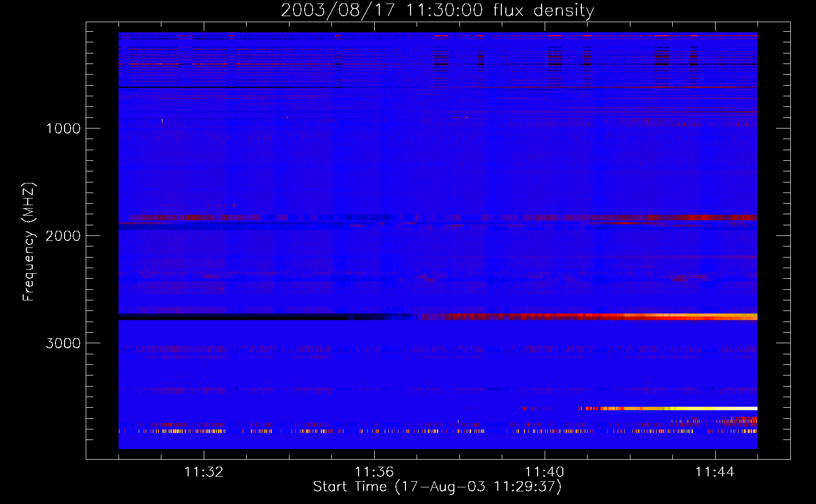Click the 11:40 time tick label
The width and height of the screenshot is (816, 504).
pyautogui.click(x=545, y=472)
